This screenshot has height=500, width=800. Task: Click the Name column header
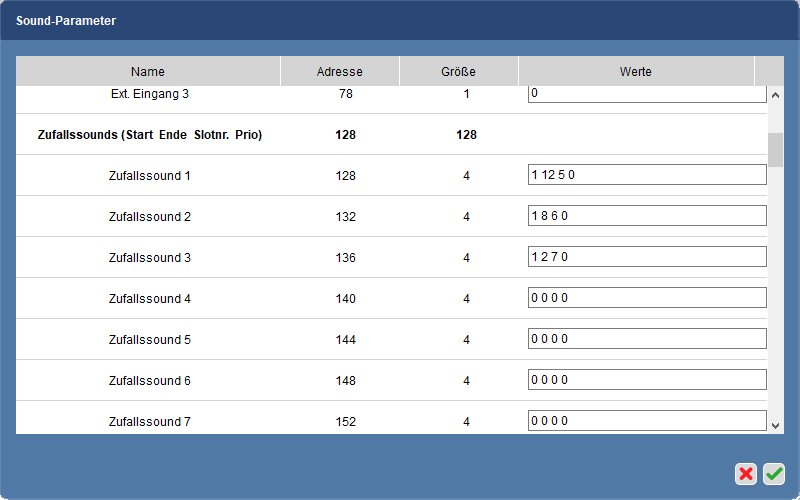click(x=148, y=71)
